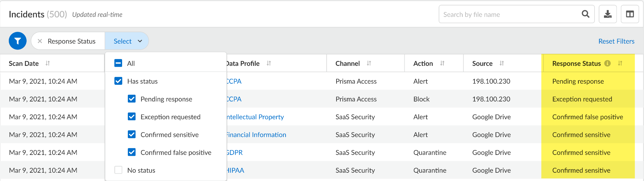Sort the Channel column
644x181 pixels.
(x=369, y=63)
